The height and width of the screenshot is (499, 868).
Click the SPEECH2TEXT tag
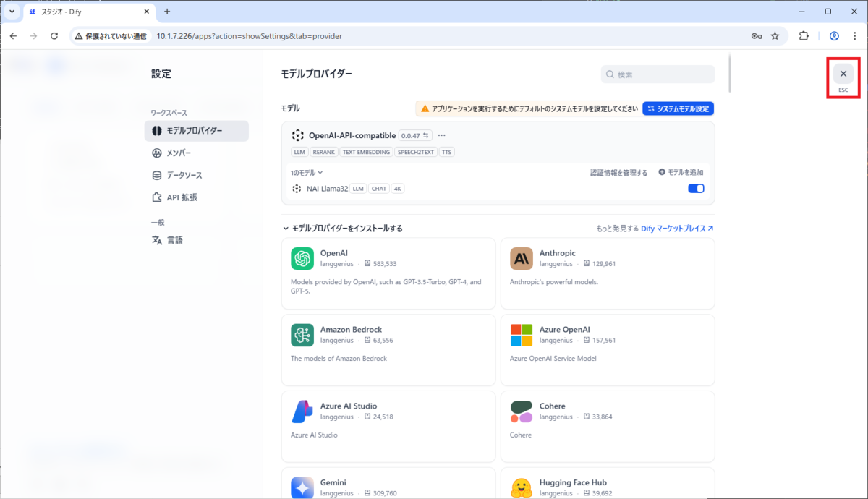pos(416,153)
